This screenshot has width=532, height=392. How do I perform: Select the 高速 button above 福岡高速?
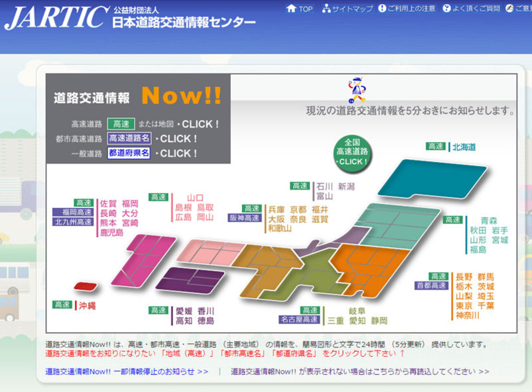[x=84, y=203]
